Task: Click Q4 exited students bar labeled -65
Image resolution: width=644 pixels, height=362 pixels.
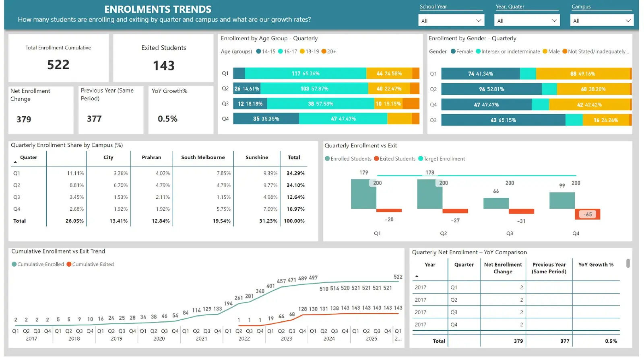Action: tap(588, 214)
